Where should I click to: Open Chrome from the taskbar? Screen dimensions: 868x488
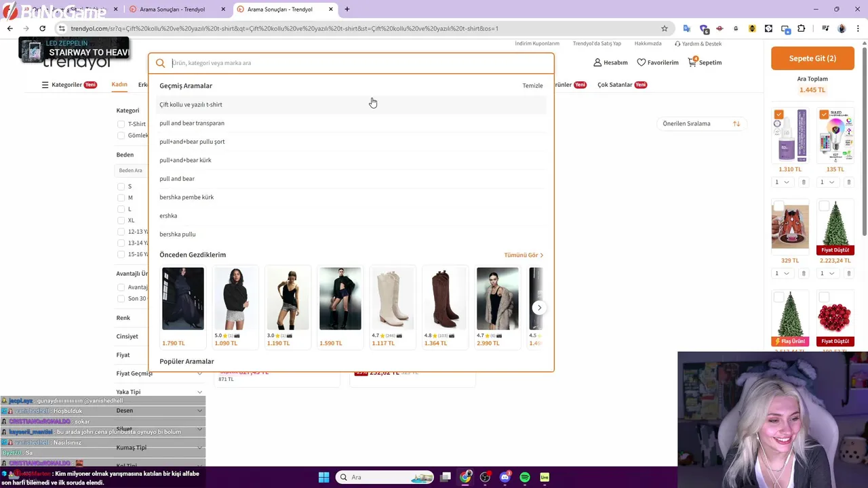(x=465, y=477)
